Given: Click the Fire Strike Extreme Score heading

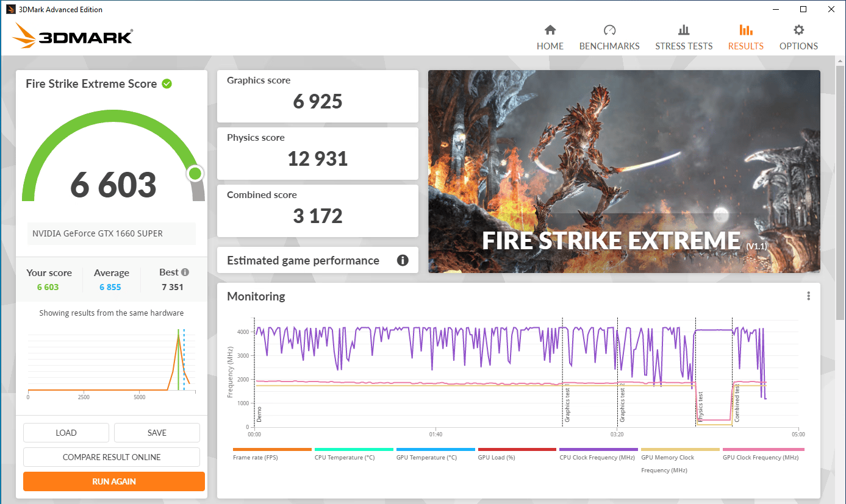Looking at the screenshot, I should [x=91, y=84].
